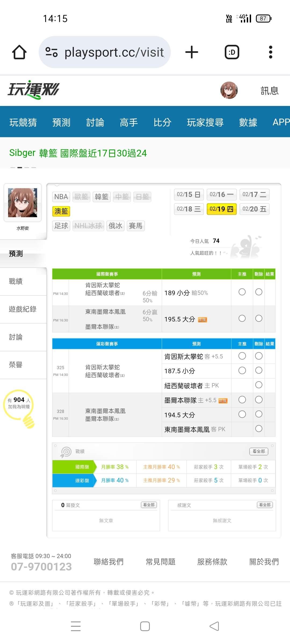Open a new browser tab with plus icon

point(192,52)
